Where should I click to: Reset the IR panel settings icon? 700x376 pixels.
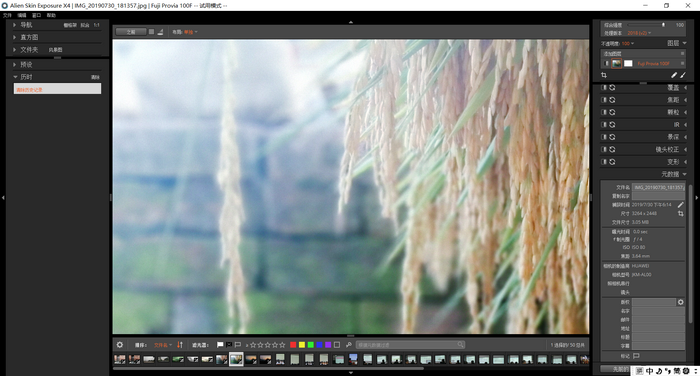[x=612, y=125]
